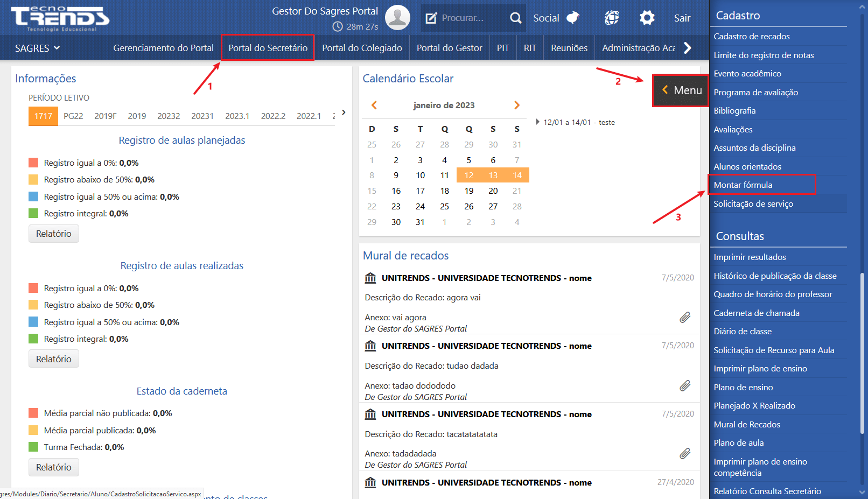This screenshot has width=868, height=499.
Task: Click the search magnifier icon
Action: pyautogui.click(x=515, y=18)
